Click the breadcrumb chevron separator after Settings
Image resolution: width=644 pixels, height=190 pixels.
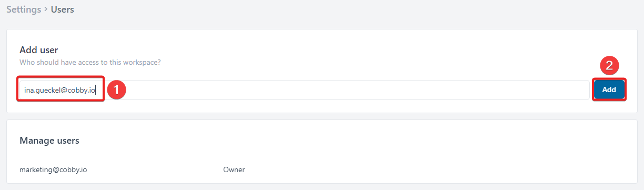tap(46, 9)
